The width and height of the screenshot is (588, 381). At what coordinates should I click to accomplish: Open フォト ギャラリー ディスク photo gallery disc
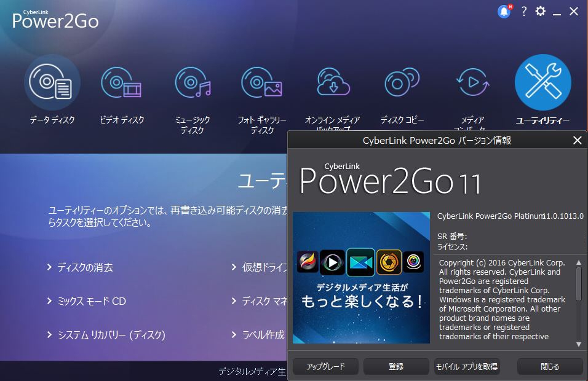tap(262, 82)
